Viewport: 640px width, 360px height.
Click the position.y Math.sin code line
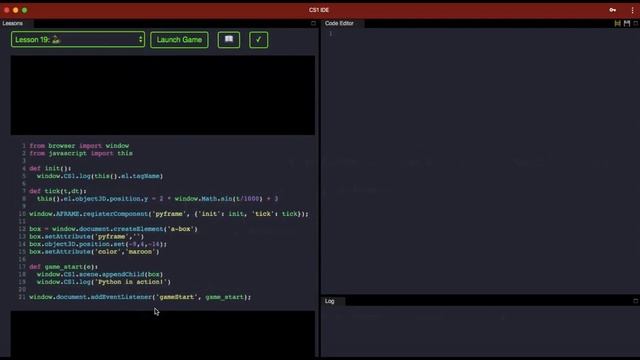click(x=158, y=199)
